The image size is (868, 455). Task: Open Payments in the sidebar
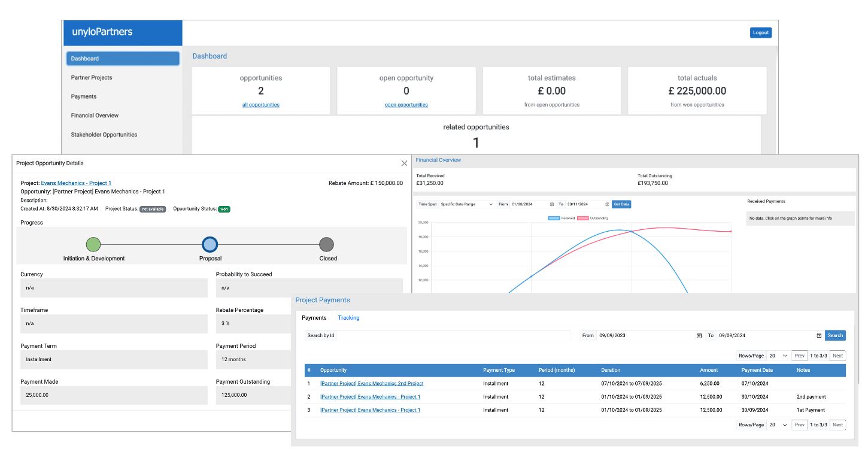(84, 96)
